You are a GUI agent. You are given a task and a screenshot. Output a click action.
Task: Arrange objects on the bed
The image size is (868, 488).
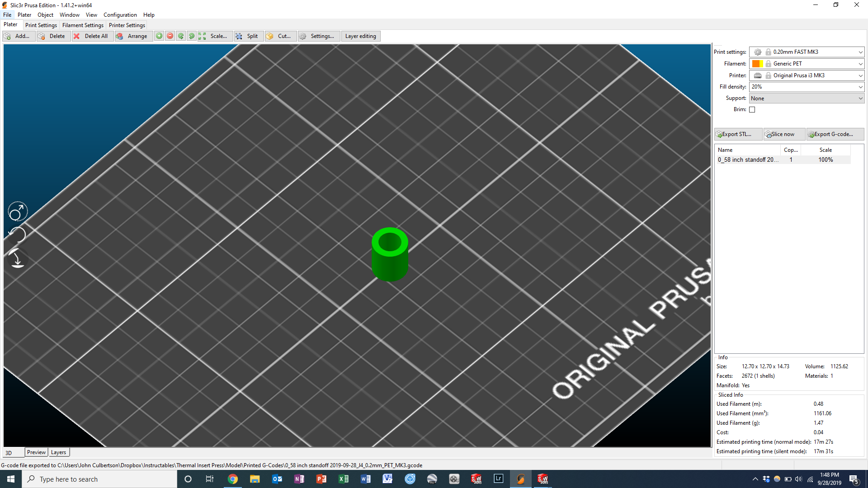pos(133,36)
